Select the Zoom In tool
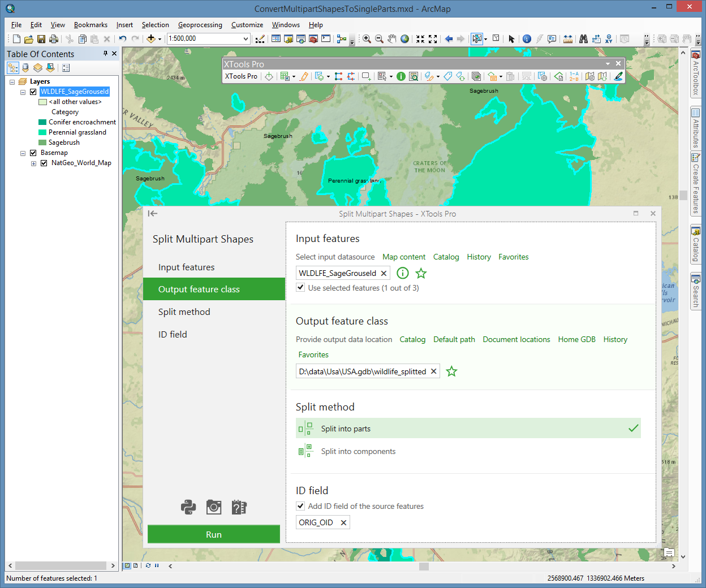This screenshot has height=588, width=706. pyautogui.click(x=367, y=39)
